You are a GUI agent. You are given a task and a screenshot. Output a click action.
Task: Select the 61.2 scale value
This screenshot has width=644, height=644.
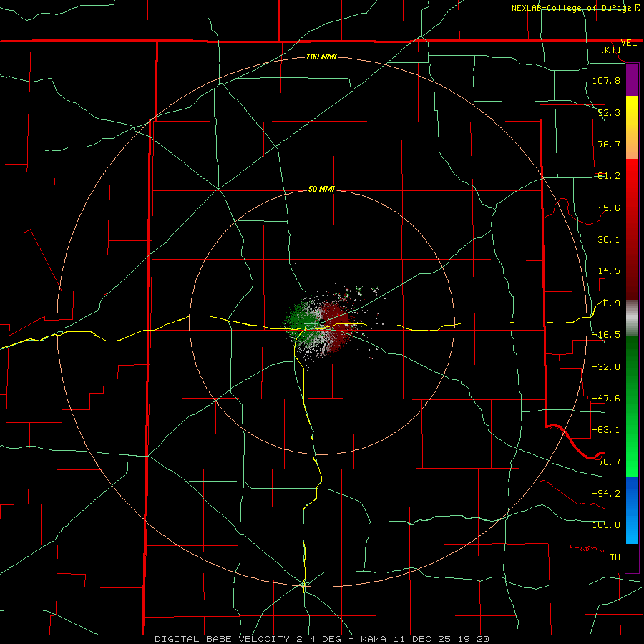(x=609, y=176)
